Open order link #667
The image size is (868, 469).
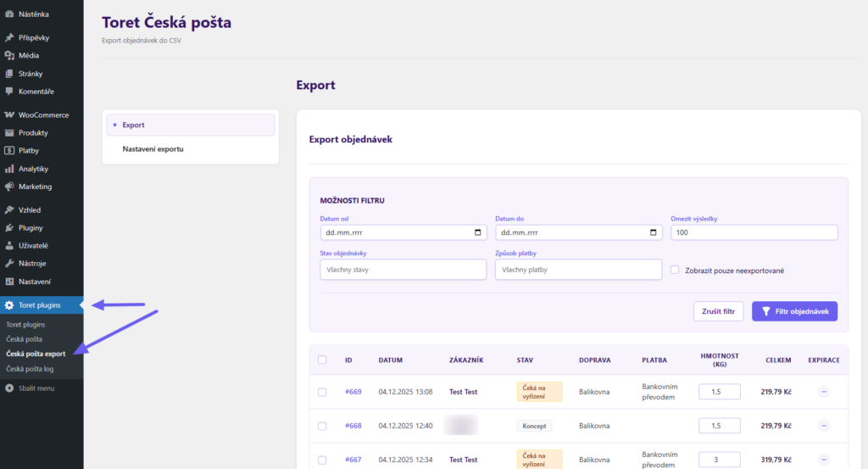tap(353, 460)
